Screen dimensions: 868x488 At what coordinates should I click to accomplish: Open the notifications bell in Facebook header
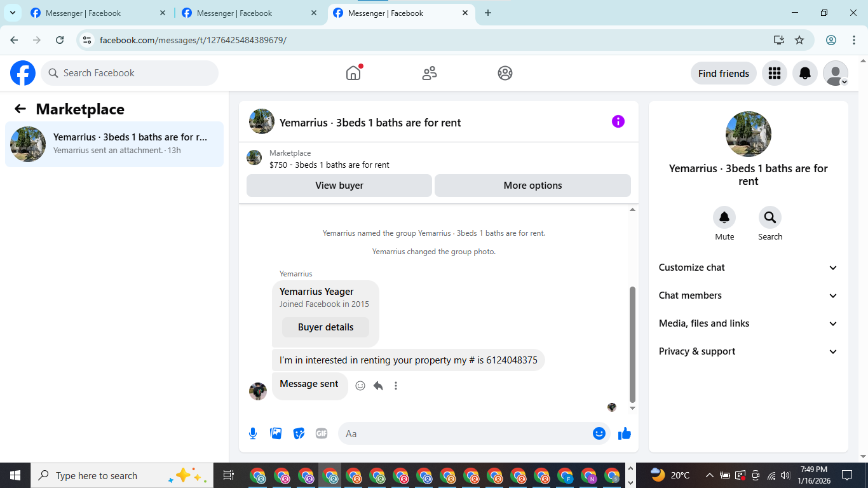(805, 73)
